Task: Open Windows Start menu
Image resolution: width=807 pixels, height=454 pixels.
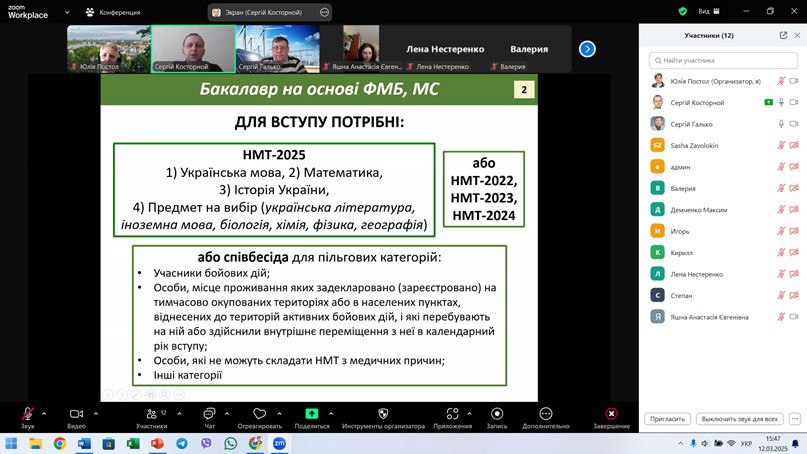Action: click(x=11, y=443)
